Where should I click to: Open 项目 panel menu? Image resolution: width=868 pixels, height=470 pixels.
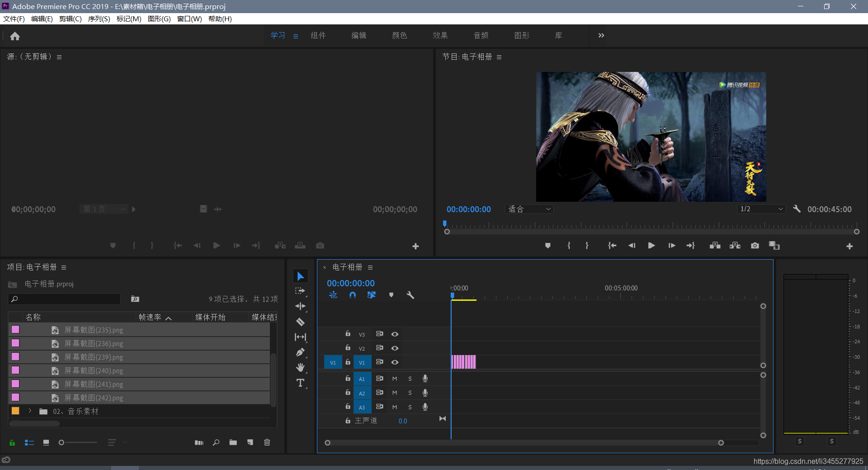pos(64,267)
